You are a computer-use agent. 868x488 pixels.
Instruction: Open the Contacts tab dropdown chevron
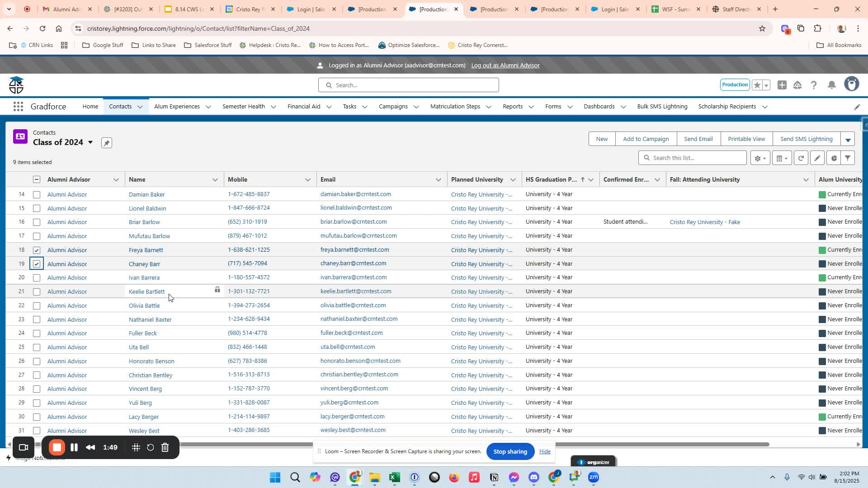(140, 107)
